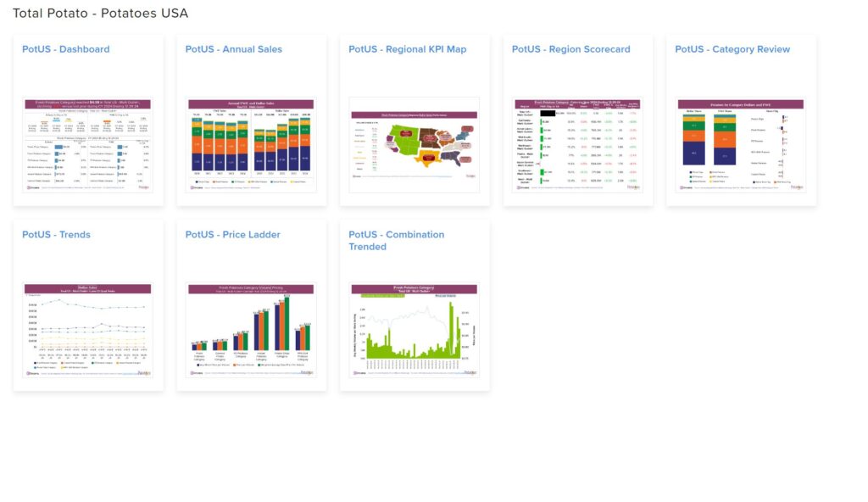This screenshot has height=502, width=868.
Task: Select the Dashboard report thumbnail
Action: (x=88, y=145)
